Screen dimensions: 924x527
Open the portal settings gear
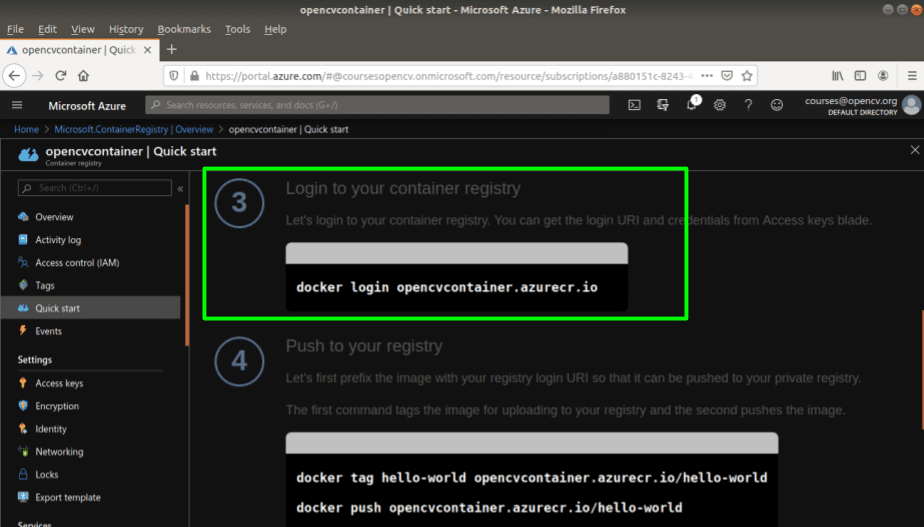click(720, 105)
